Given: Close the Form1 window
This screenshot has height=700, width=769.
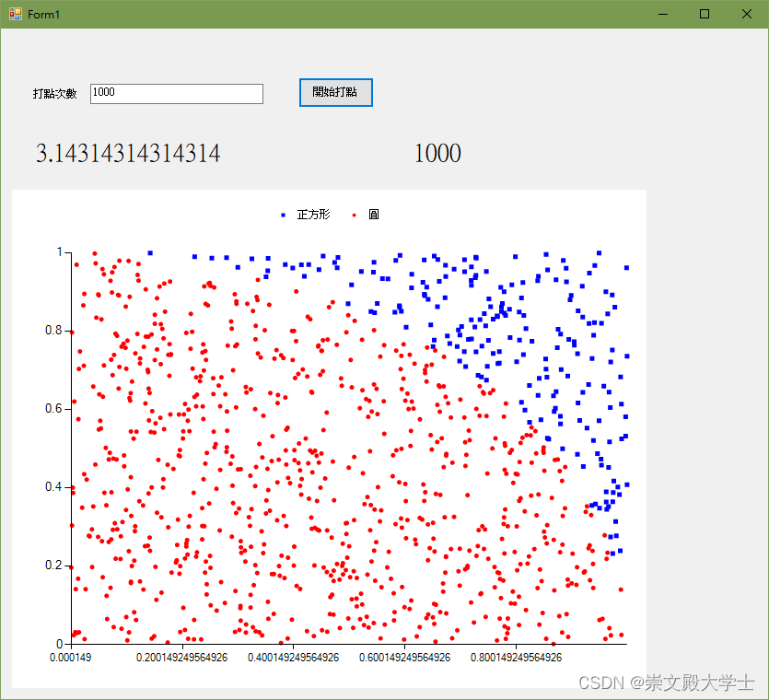Looking at the screenshot, I should click(x=747, y=14).
